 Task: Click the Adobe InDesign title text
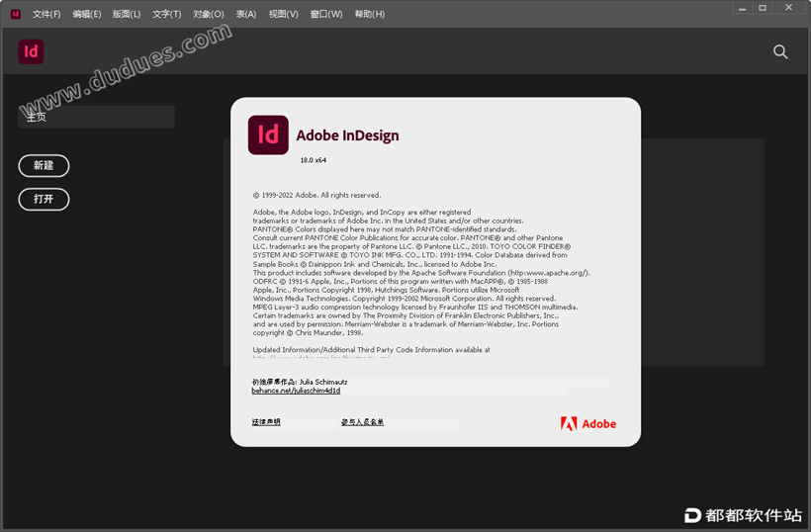click(x=347, y=135)
